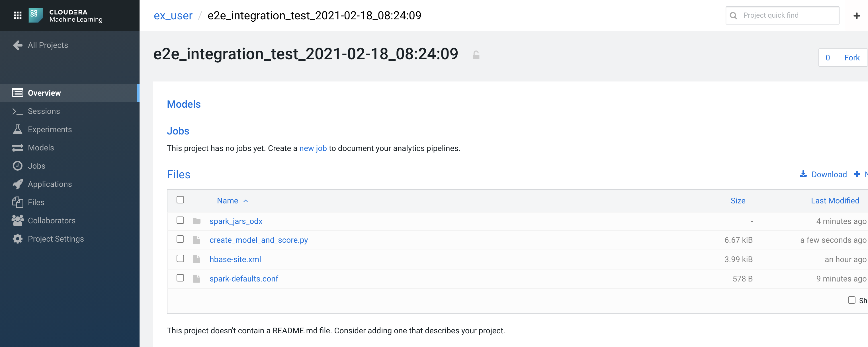This screenshot has height=347, width=868.
Task: Switch to Overview in the navigation
Action: click(x=44, y=93)
